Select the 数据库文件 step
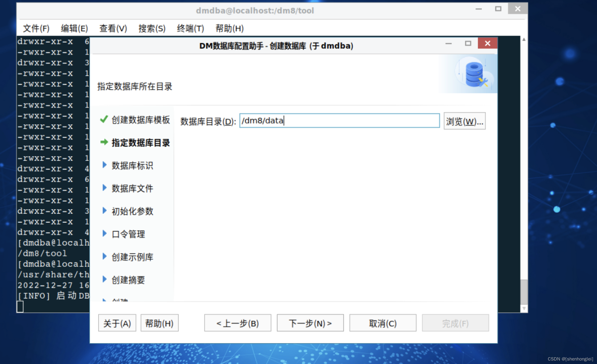Screen dimensions: 597x364 click(132, 188)
